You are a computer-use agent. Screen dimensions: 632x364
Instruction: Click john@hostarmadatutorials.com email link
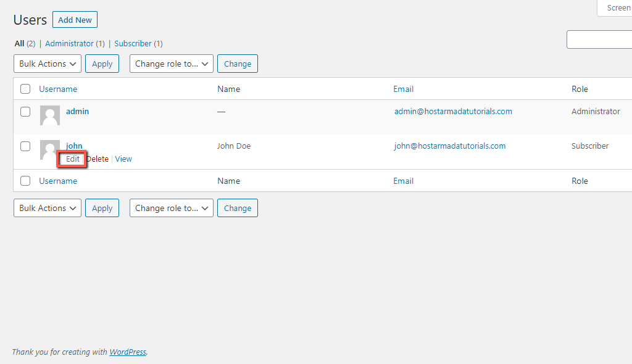(x=450, y=146)
